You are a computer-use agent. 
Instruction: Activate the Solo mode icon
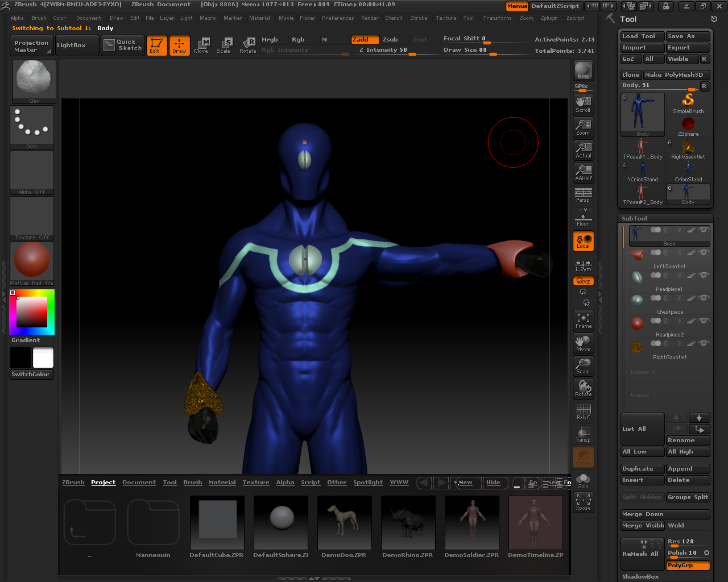click(583, 480)
